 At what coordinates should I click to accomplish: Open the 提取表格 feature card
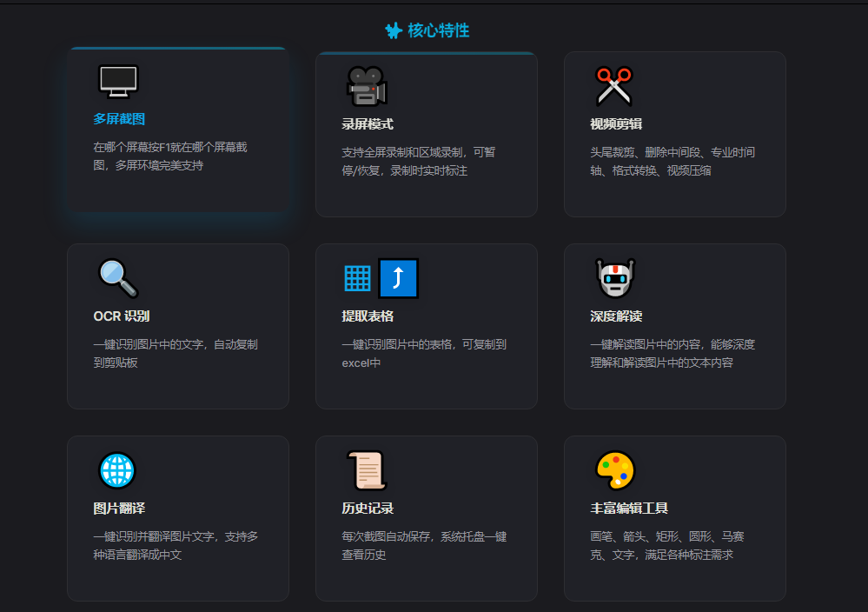pyautogui.click(x=426, y=326)
